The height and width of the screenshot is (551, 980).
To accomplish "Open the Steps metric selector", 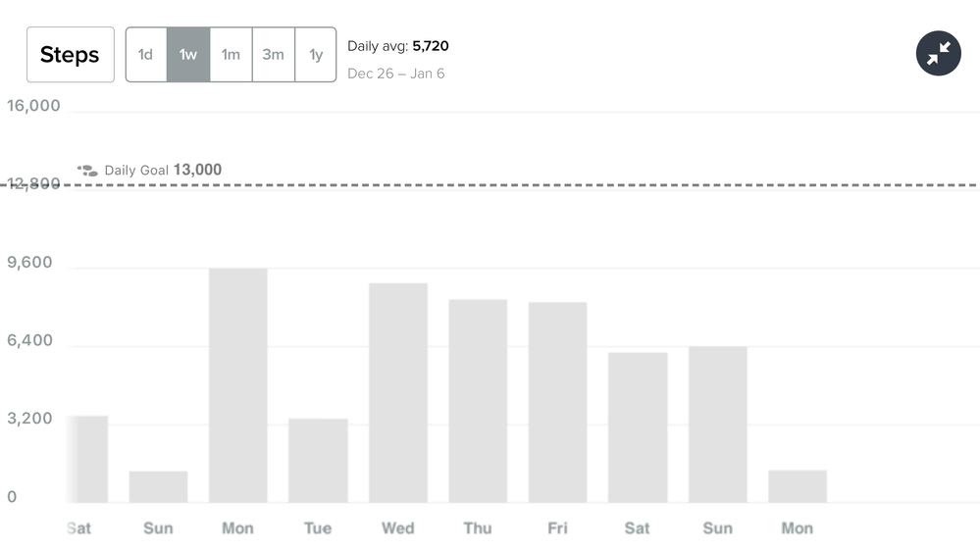I will (70, 55).
